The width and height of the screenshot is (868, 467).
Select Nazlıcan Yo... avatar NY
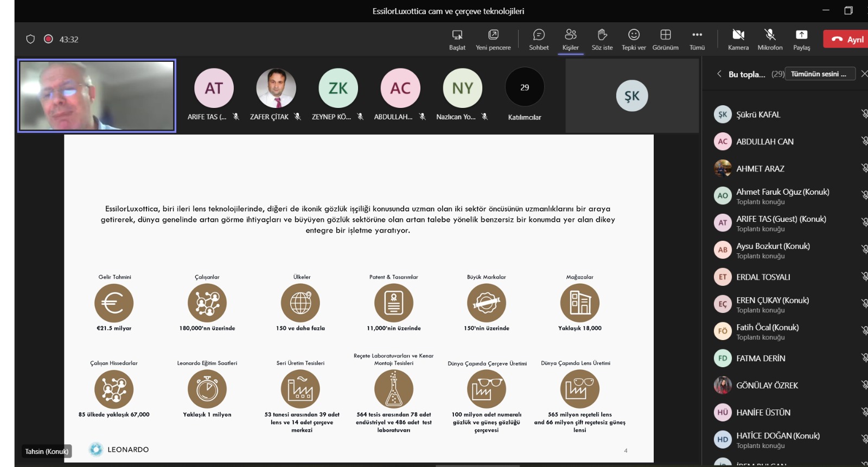(x=463, y=88)
